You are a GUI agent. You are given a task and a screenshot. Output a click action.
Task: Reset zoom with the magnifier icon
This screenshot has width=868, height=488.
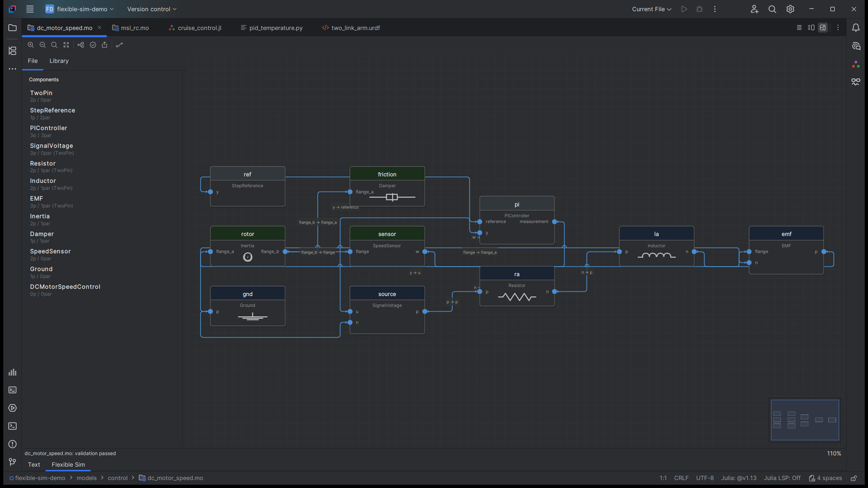[54, 45]
